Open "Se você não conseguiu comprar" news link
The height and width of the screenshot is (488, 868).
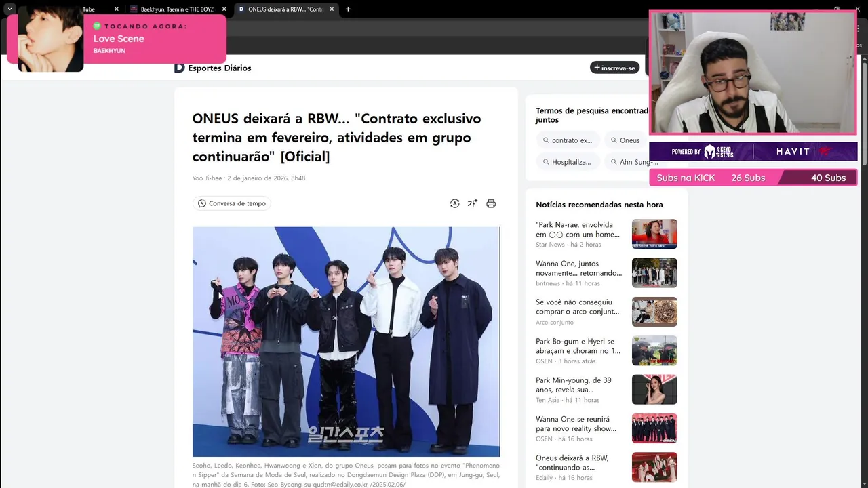577,307
